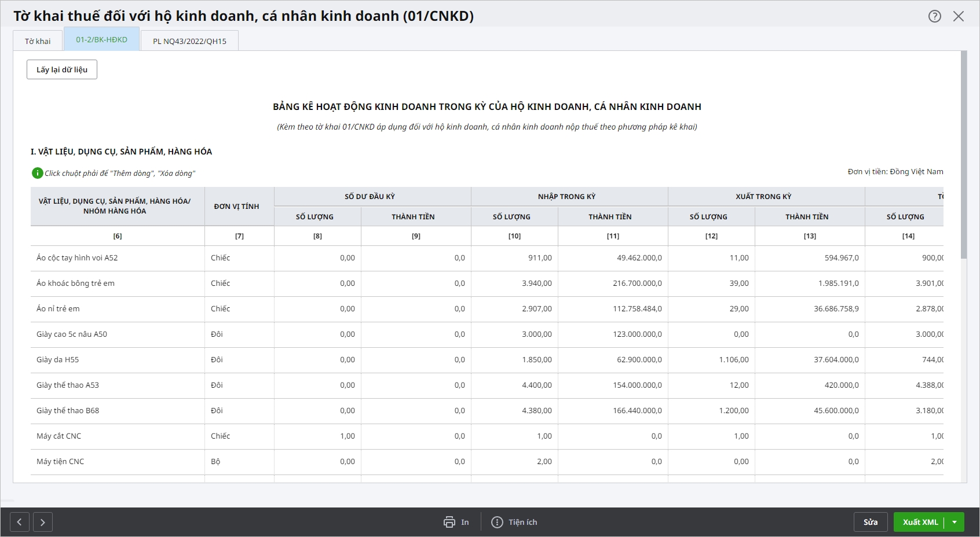The image size is (980, 537).
Task: Click the previous page arrow button
Action: pyautogui.click(x=19, y=522)
